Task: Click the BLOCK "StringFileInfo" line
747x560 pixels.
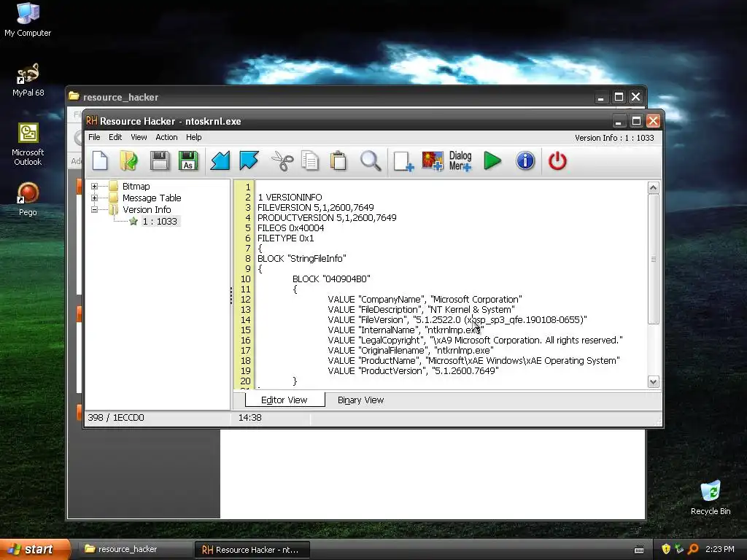Action: [301, 259]
